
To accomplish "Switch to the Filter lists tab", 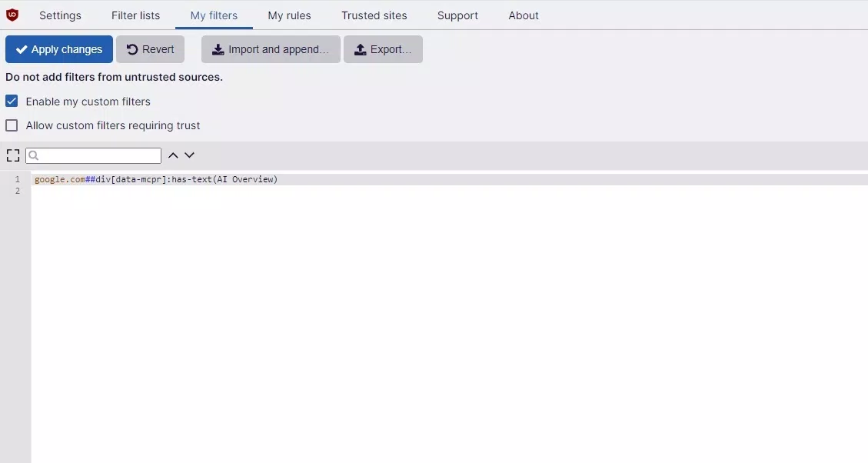I will pyautogui.click(x=135, y=15).
